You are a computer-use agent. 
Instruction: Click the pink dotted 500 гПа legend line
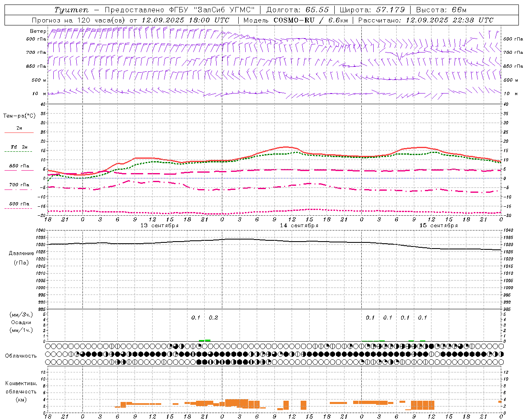click(x=19, y=208)
